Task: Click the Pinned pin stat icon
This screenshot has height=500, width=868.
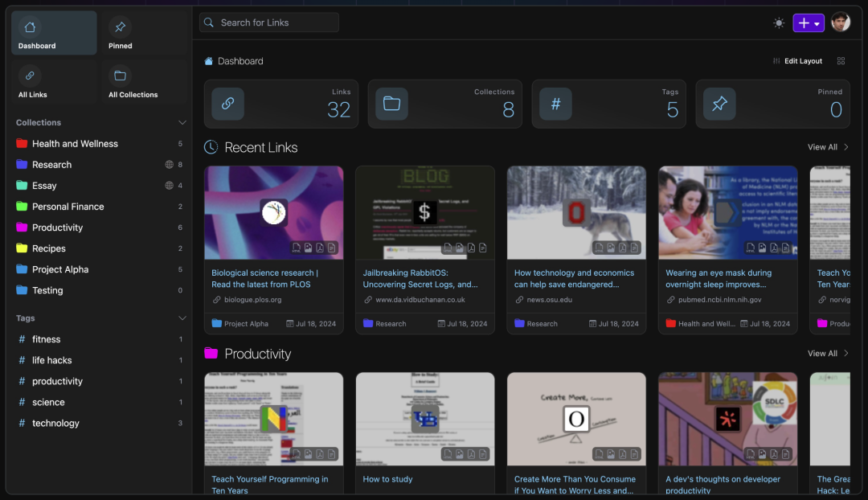Action: 719,104
